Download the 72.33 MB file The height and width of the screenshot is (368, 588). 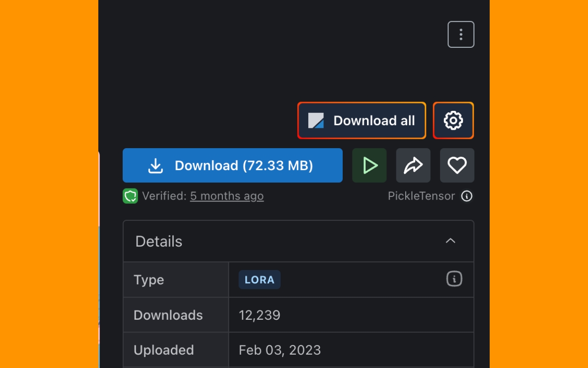[232, 166]
